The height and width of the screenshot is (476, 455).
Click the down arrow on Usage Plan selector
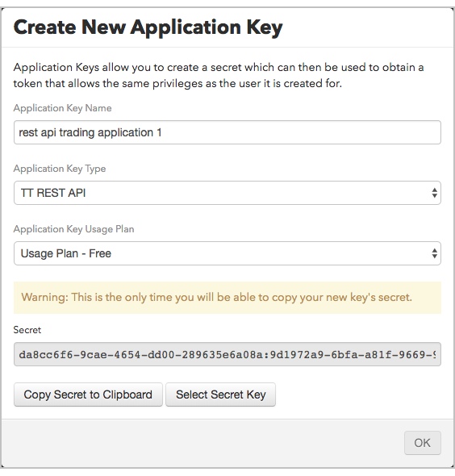[x=434, y=257]
